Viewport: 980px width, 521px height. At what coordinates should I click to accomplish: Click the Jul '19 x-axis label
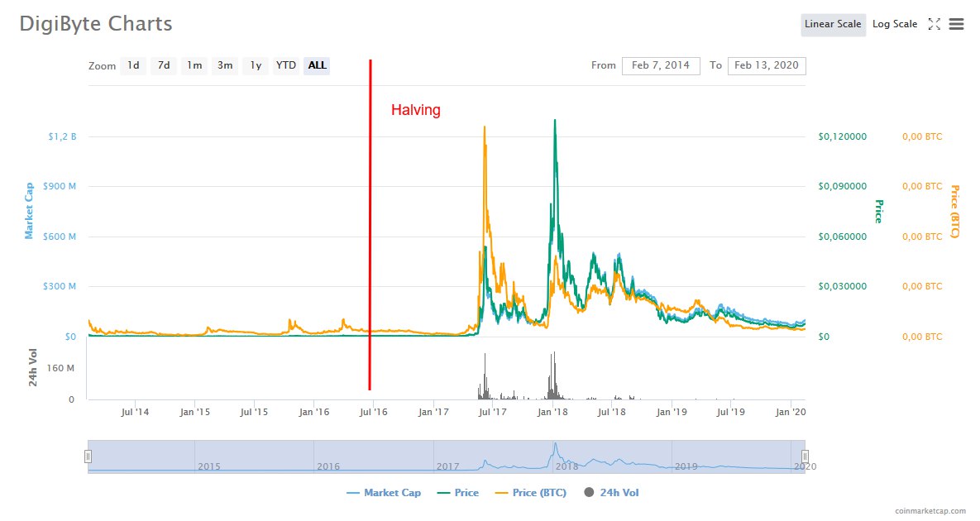click(730, 413)
